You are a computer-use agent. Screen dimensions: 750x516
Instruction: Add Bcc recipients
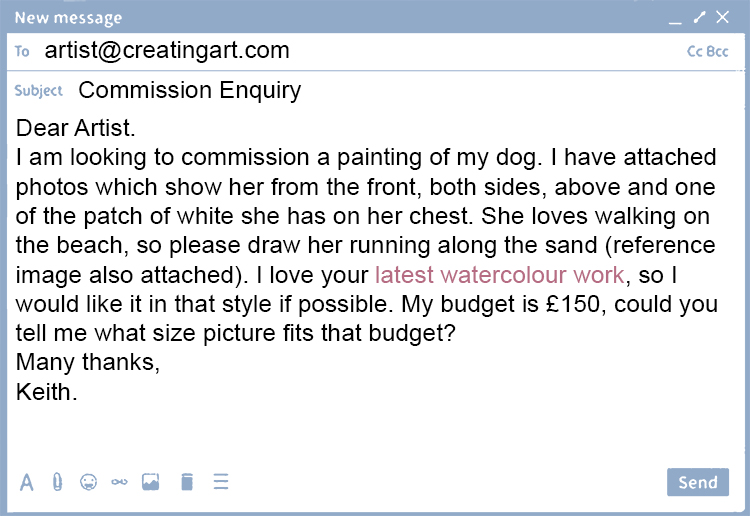(718, 51)
